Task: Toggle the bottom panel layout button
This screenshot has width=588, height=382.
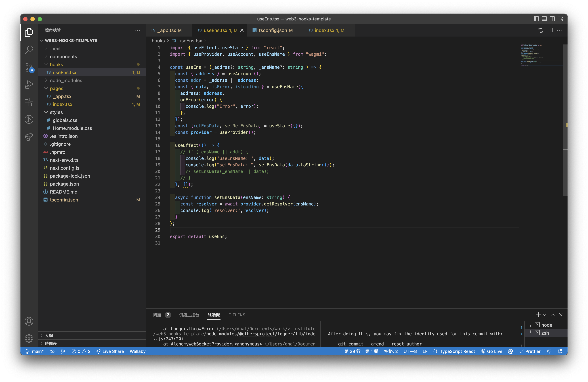Action: point(544,19)
